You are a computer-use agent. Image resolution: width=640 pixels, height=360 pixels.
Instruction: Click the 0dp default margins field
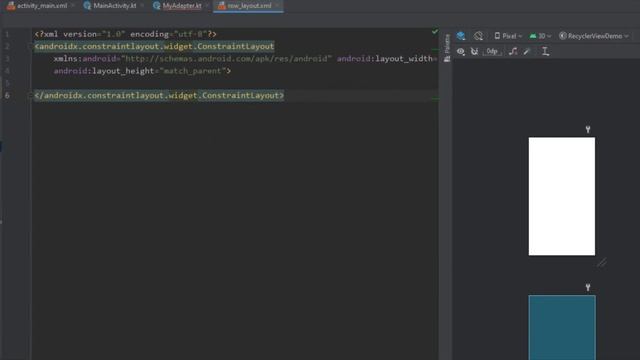tap(492, 51)
